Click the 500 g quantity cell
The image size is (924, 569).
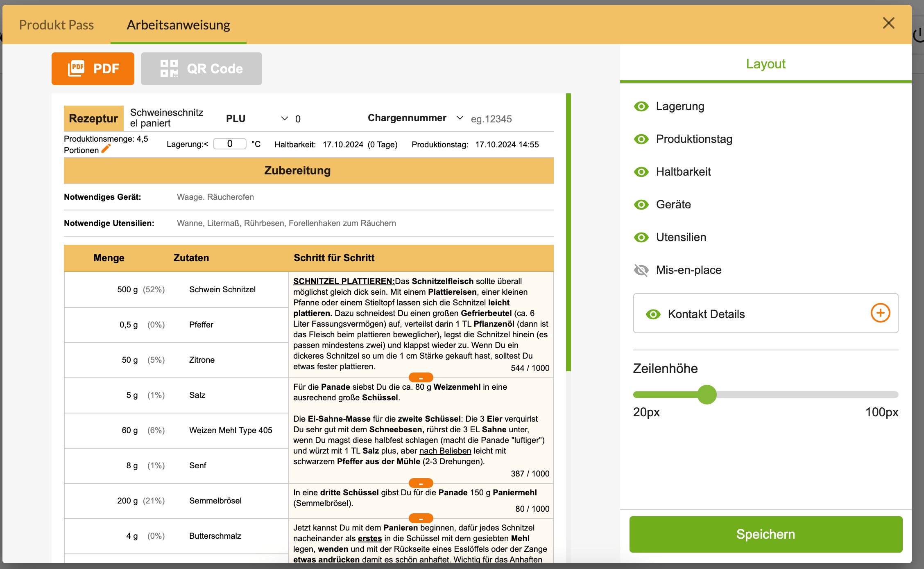(x=127, y=289)
